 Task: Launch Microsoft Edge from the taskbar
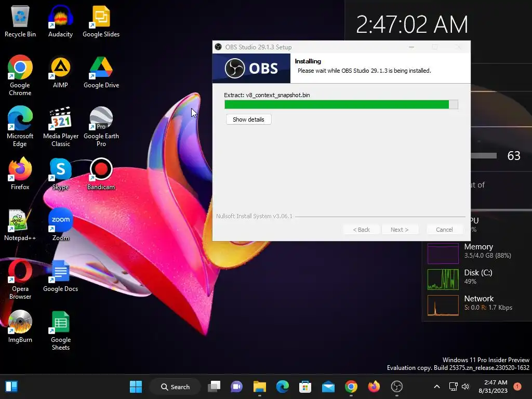tap(282, 387)
